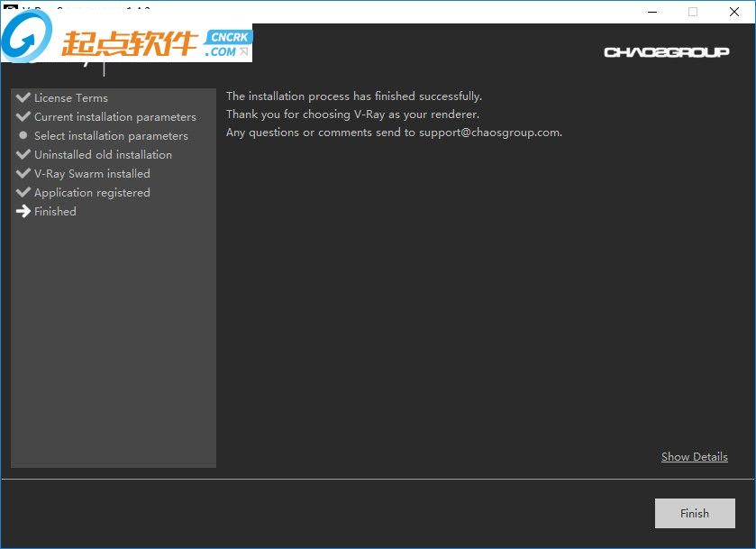Viewport: 756px width, 549px height.
Task: Click the Finish button
Action: pyautogui.click(x=695, y=513)
